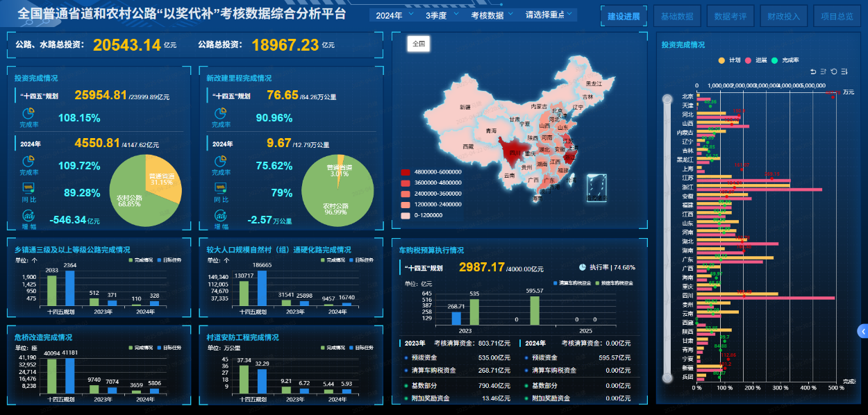Click the 执行率 pie icon in vehicle tax panel
This screenshot has height=415, width=868.
583,266
